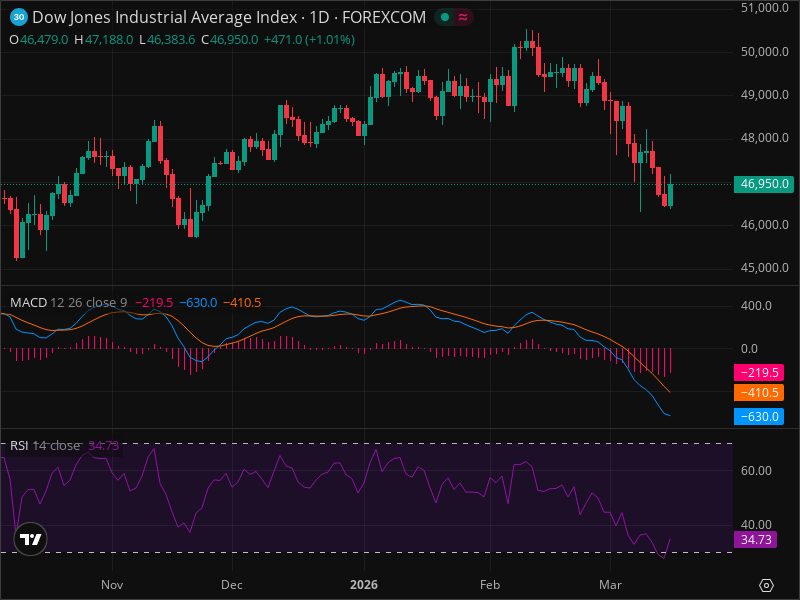Click the -630.0 value in MACD legend
Image resolution: width=800 pixels, height=600 pixels.
(198, 303)
